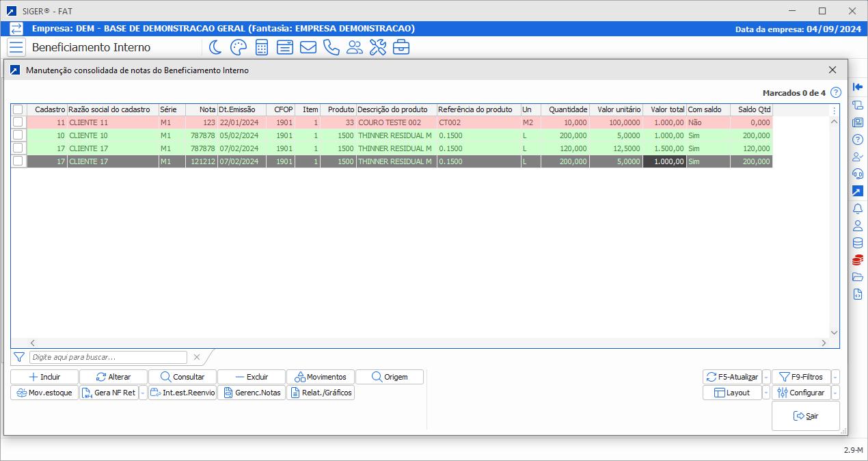Open the dropdown arrow next to Configurar
The height and width of the screenshot is (461, 868).
pos(835,393)
